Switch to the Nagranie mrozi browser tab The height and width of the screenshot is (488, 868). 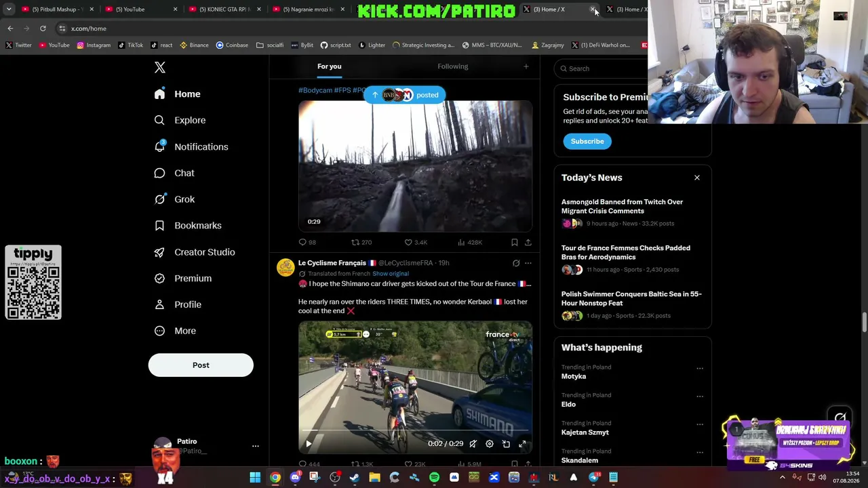(309, 9)
